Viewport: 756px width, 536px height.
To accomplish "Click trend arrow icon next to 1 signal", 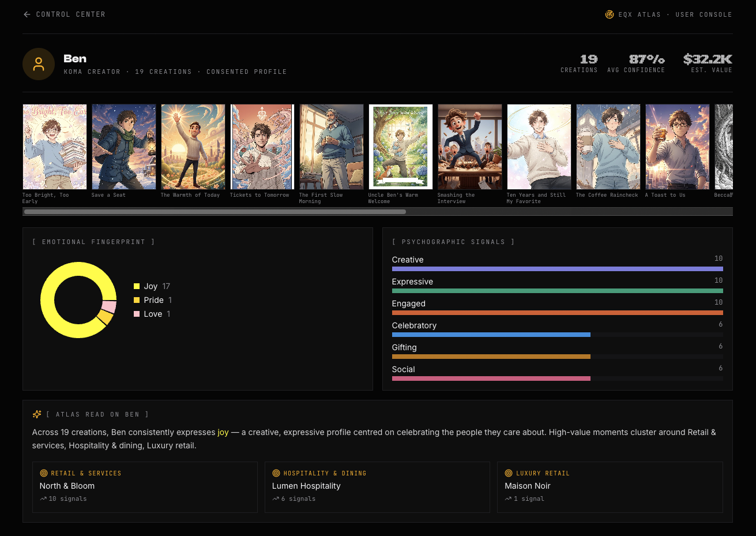I will (x=508, y=498).
